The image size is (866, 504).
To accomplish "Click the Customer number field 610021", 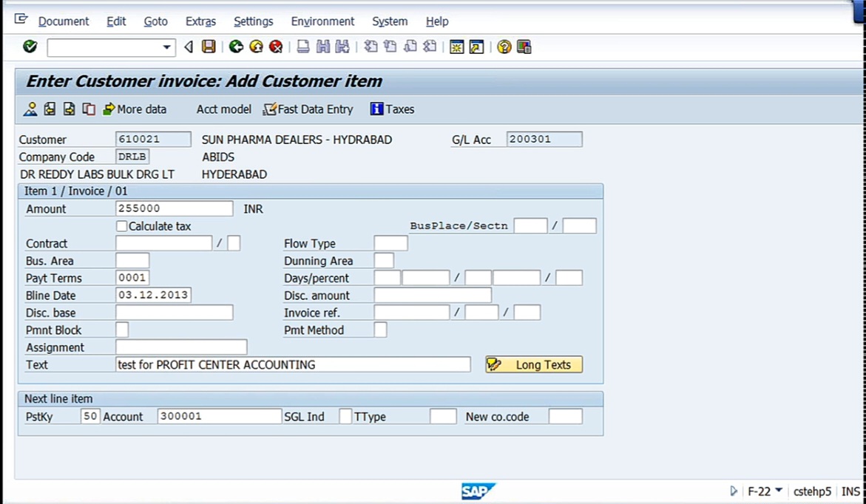I will (154, 139).
